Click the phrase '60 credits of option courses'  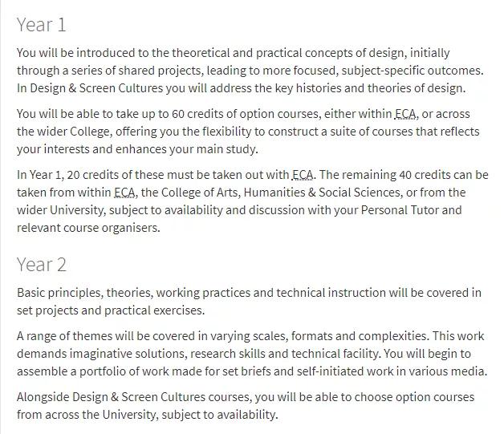tap(245, 114)
